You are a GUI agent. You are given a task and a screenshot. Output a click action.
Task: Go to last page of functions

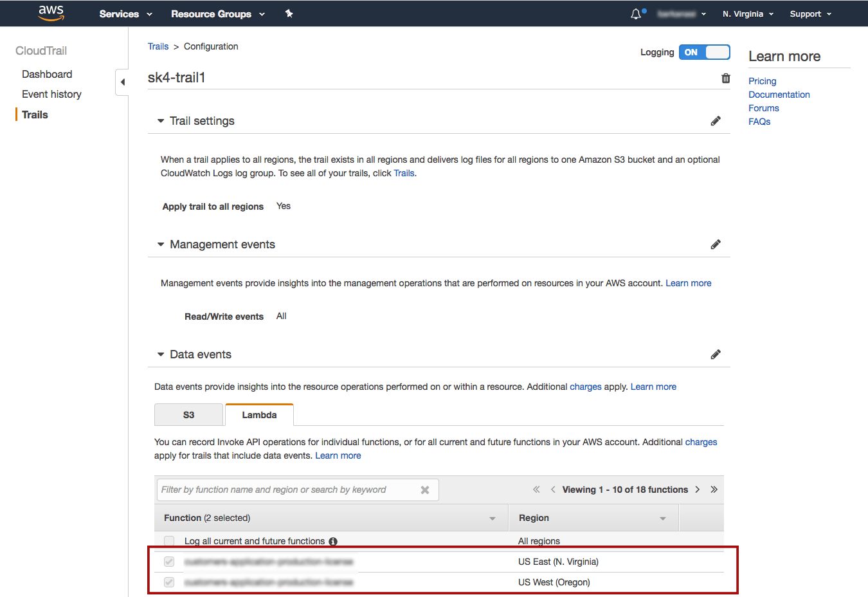point(714,490)
